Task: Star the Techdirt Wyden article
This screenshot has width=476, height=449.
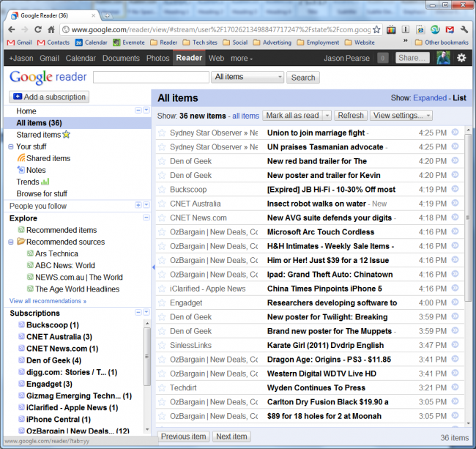Action: pyautogui.click(x=162, y=387)
